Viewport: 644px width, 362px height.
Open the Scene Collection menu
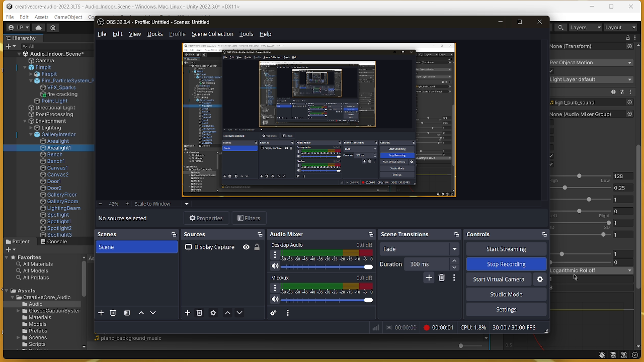[x=212, y=34]
